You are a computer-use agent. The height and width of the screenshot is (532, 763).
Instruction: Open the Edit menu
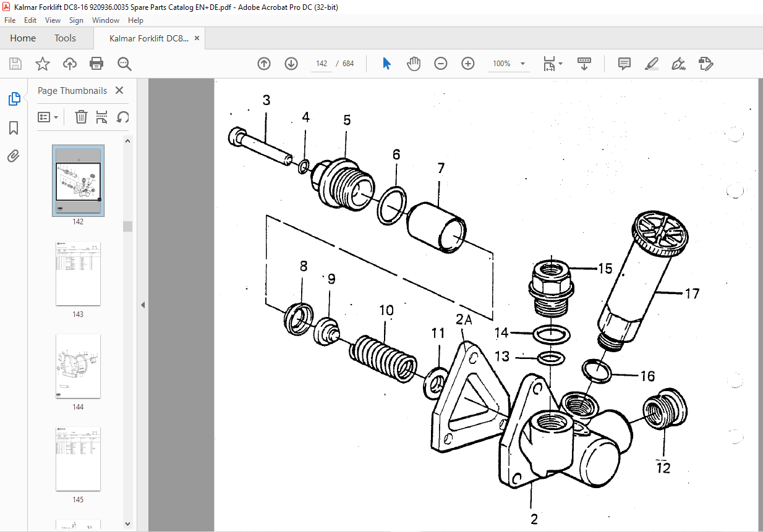(x=31, y=20)
